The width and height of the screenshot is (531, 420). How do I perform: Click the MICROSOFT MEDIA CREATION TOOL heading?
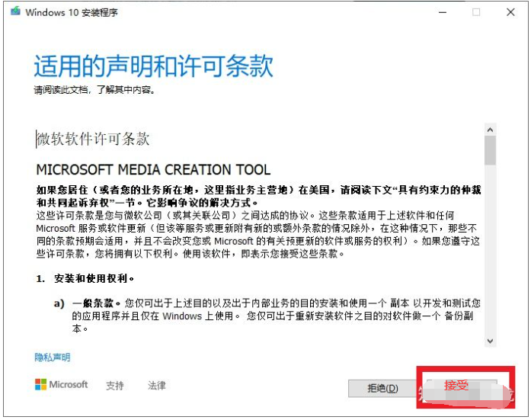[153, 169]
